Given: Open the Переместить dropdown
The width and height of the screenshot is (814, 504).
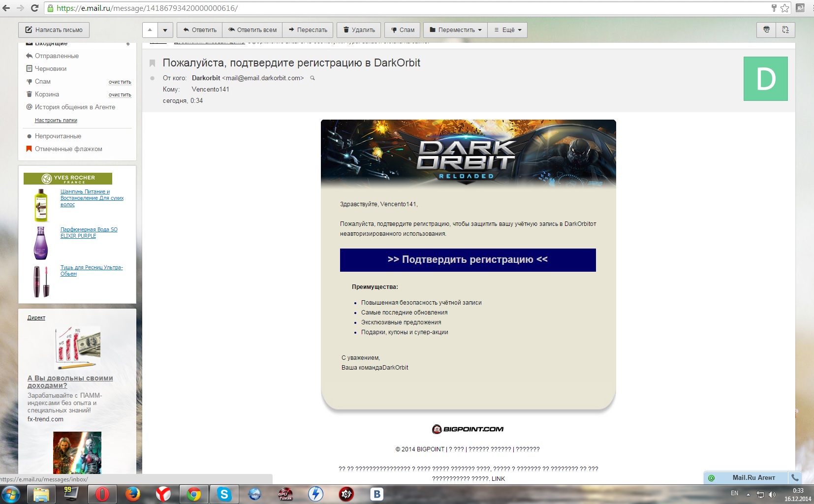Looking at the screenshot, I should coord(456,30).
